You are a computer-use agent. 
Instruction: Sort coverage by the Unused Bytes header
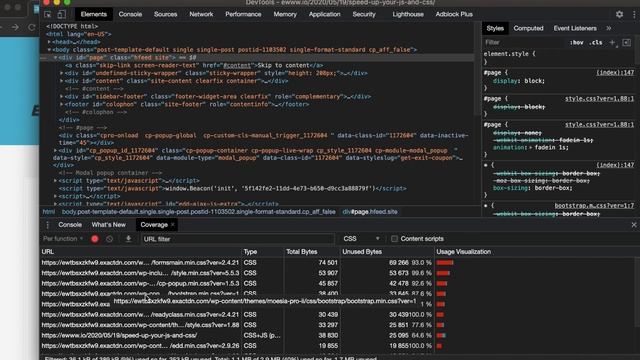pyautogui.click(x=387, y=252)
